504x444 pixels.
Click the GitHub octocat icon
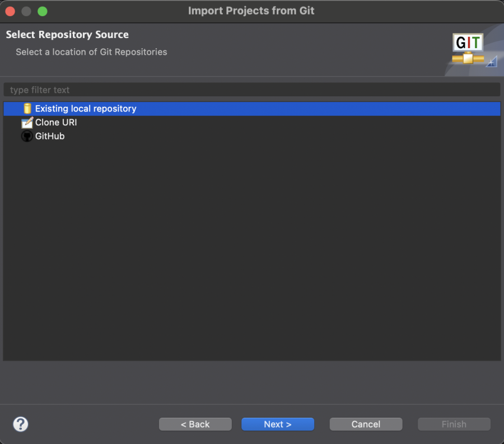click(x=27, y=136)
